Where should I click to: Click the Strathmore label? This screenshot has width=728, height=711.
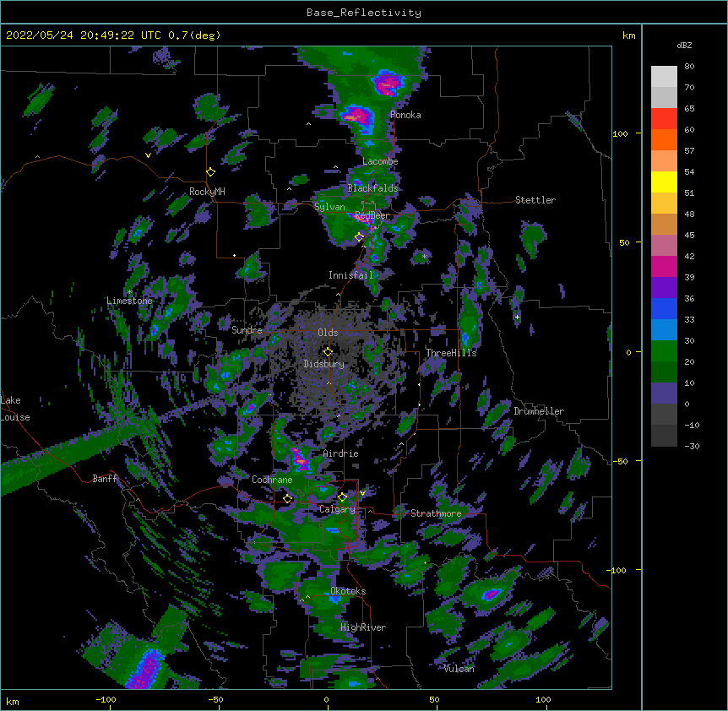[x=436, y=513]
